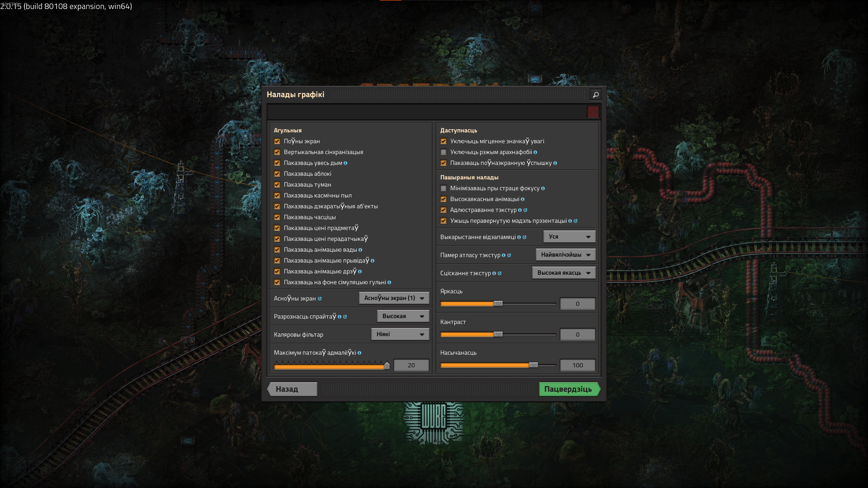This screenshot has width=868, height=488.
Task: Open Выкарыстанне відэапамяці dropdown showing Уся
Action: [x=569, y=237]
